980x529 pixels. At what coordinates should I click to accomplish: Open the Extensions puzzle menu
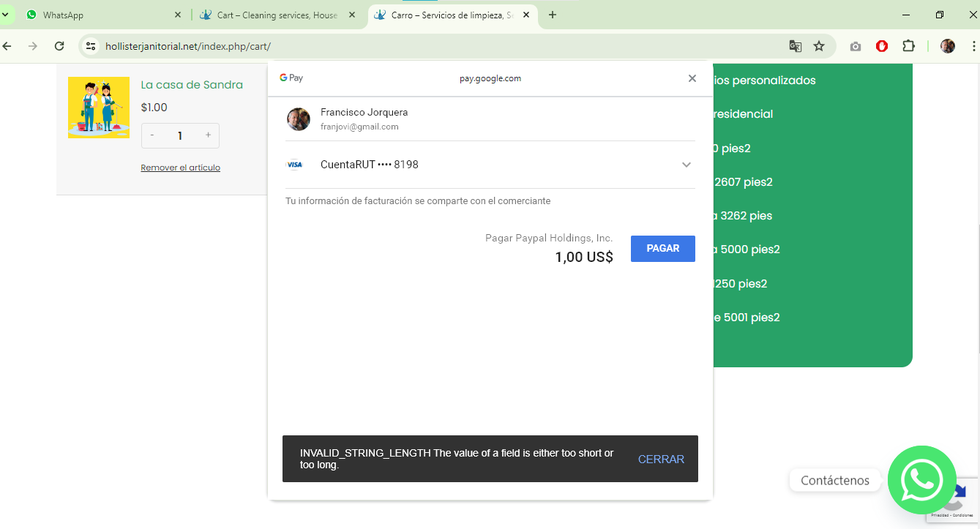(x=908, y=46)
